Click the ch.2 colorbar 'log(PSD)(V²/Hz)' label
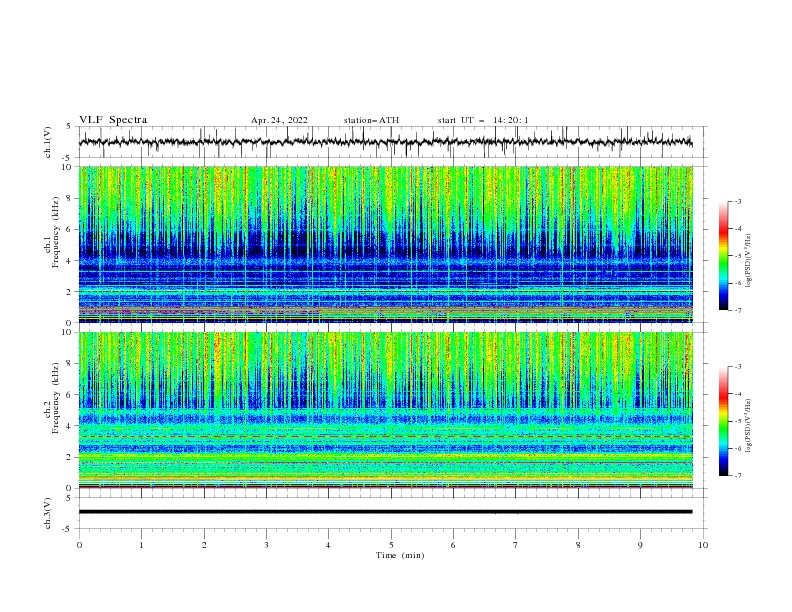The image size is (792, 612). [x=750, y=426]
